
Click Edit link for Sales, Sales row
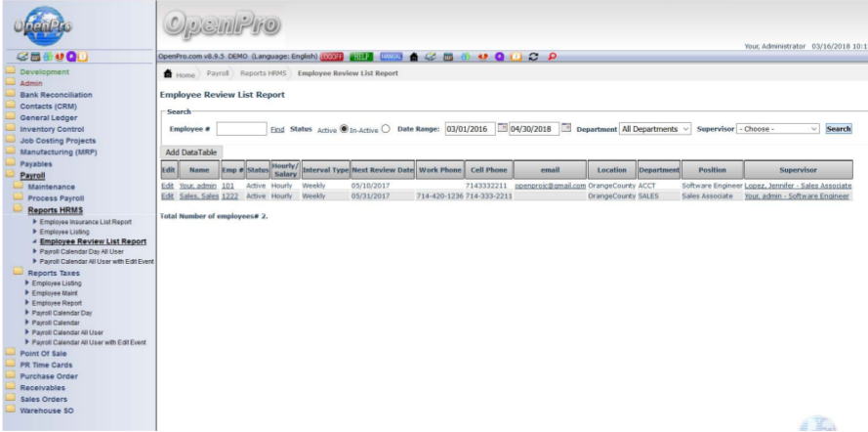pos(167,195)
